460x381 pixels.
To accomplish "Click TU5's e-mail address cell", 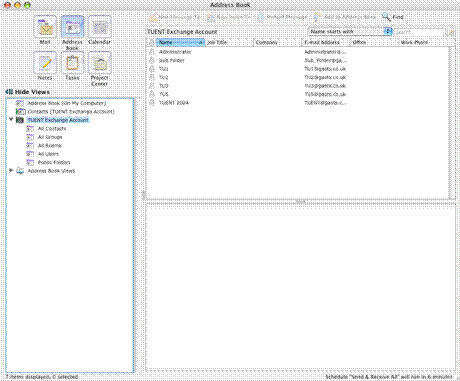I will pos(325,94).
